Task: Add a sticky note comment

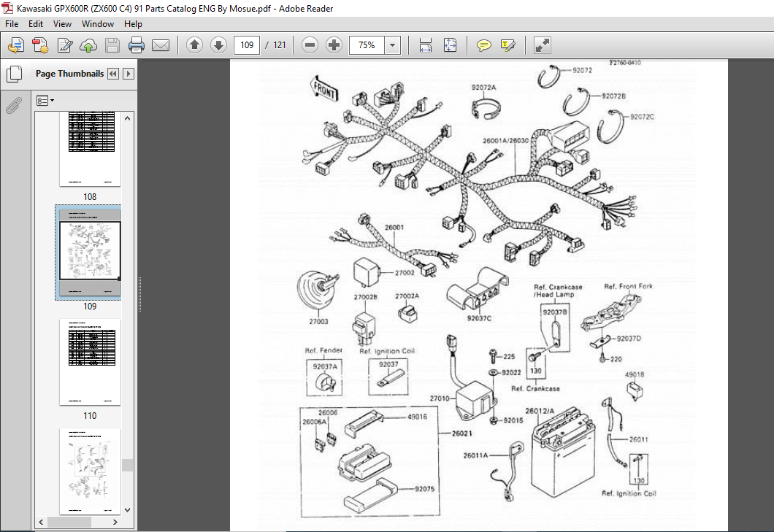Action: click(x=483, y=45)
